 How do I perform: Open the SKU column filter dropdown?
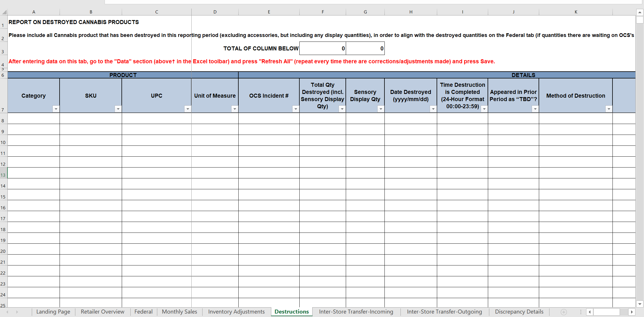[118, 109]
